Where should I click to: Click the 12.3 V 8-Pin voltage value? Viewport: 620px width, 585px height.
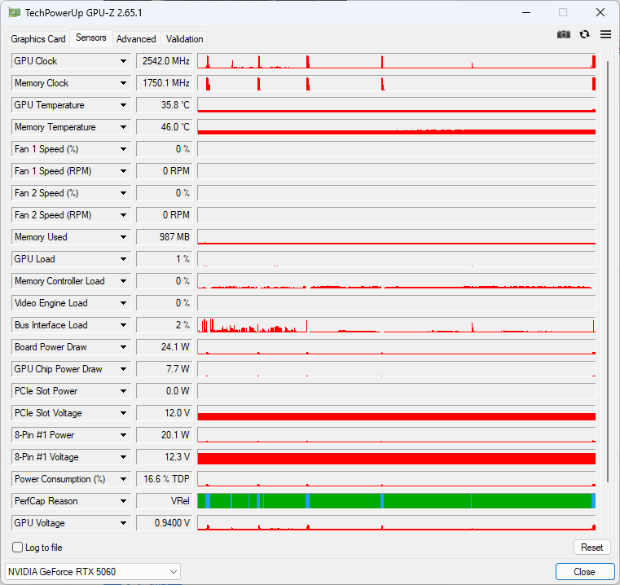coord(164,457)
